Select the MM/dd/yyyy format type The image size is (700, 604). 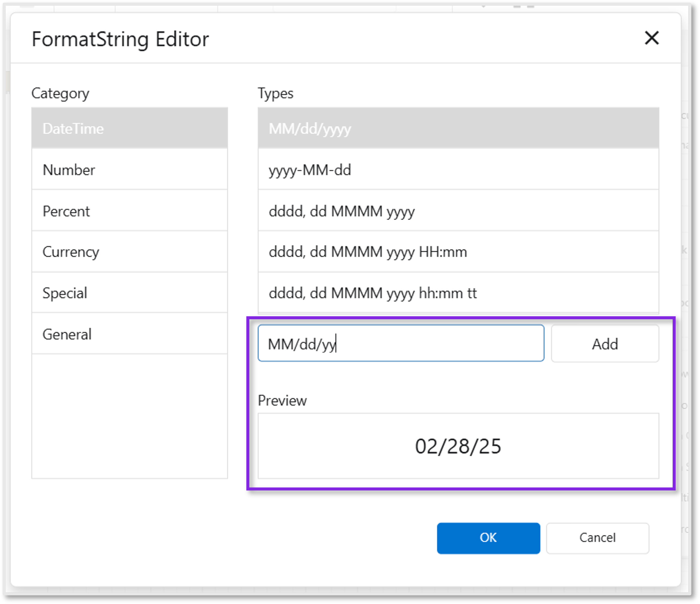point(458,129)
